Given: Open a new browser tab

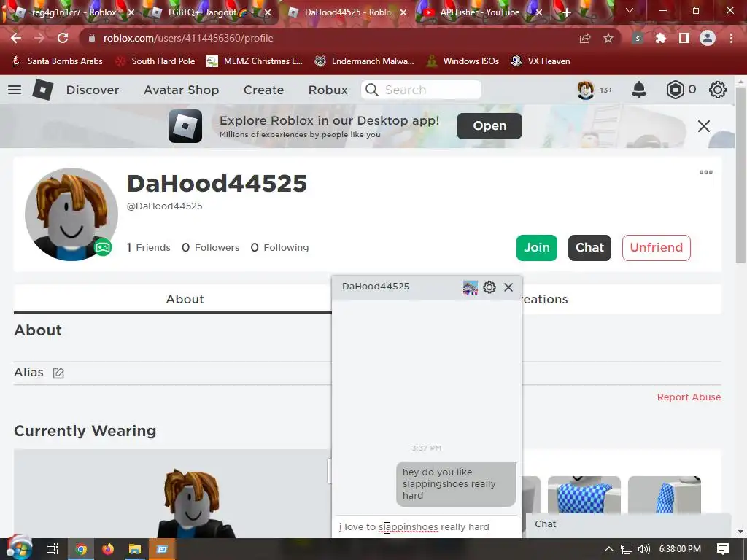Looking at the screenshot, I should point(566,12).
